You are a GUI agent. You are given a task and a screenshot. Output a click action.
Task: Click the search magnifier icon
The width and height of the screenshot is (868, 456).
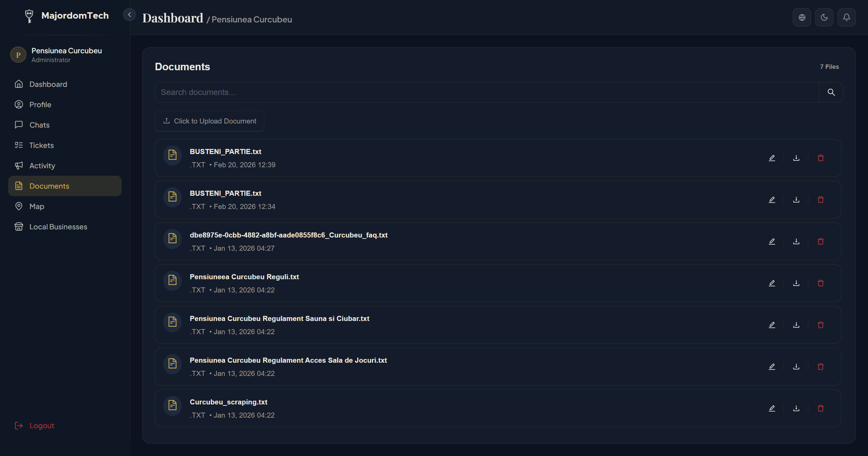point(831,92)
